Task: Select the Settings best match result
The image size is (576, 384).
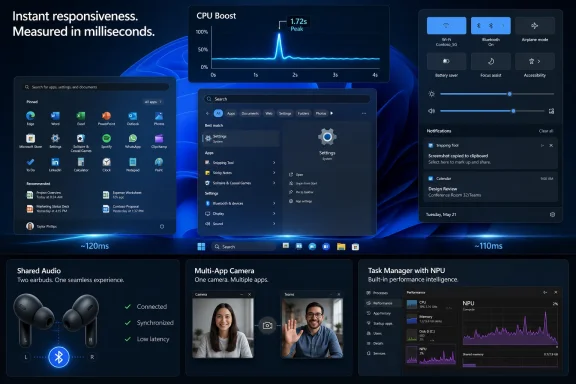Action: pos(241,139)
